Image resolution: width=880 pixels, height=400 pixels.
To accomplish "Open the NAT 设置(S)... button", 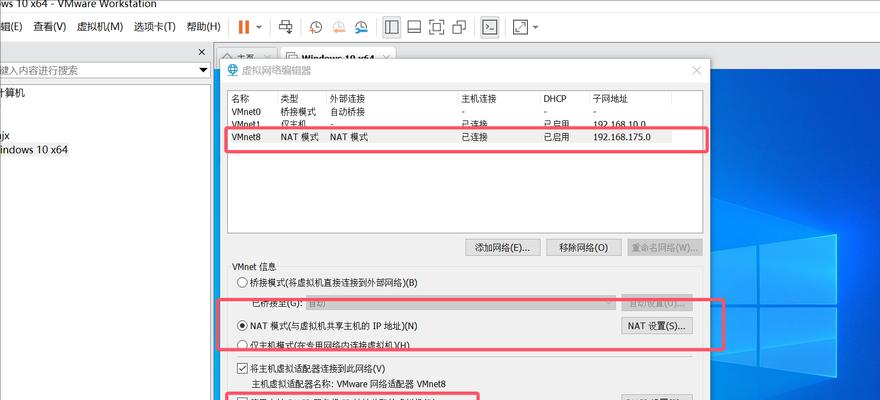I will pyautogui.click(x=657, y=325).
